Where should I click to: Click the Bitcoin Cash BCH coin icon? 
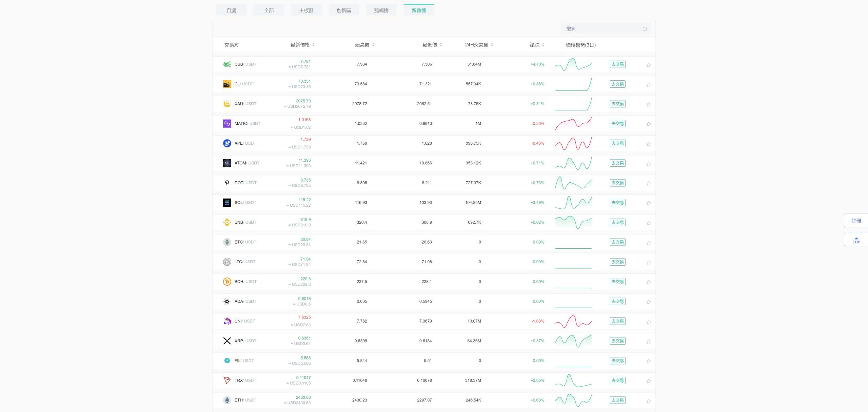click(227, 282)
